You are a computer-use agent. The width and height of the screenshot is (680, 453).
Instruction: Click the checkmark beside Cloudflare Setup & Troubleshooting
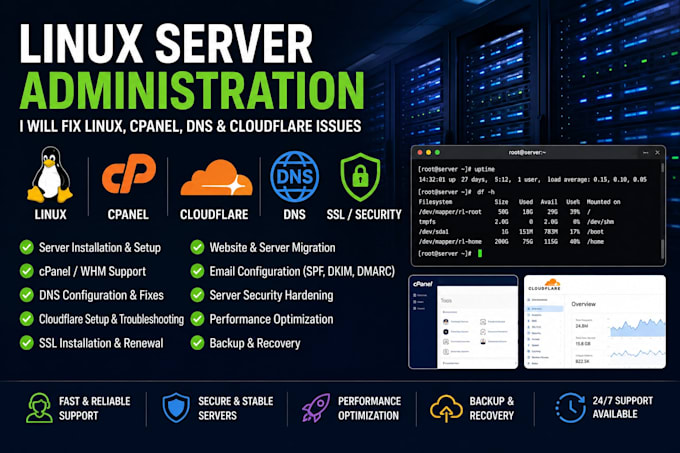(x=26, y=319)
